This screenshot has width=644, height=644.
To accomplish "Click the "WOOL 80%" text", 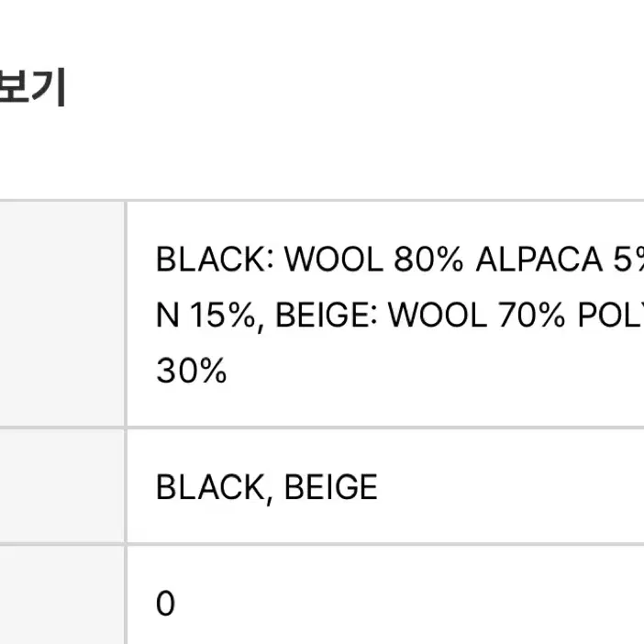I will 373,260.
